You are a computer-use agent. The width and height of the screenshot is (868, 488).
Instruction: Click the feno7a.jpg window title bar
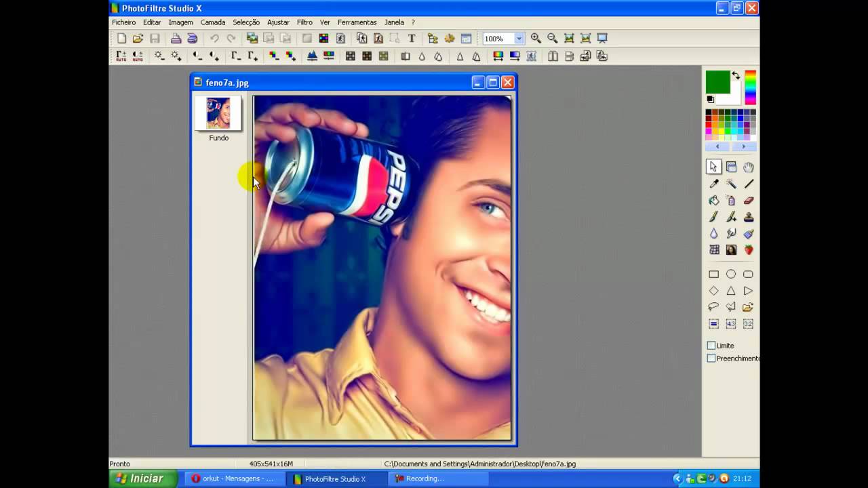[353, 83]
